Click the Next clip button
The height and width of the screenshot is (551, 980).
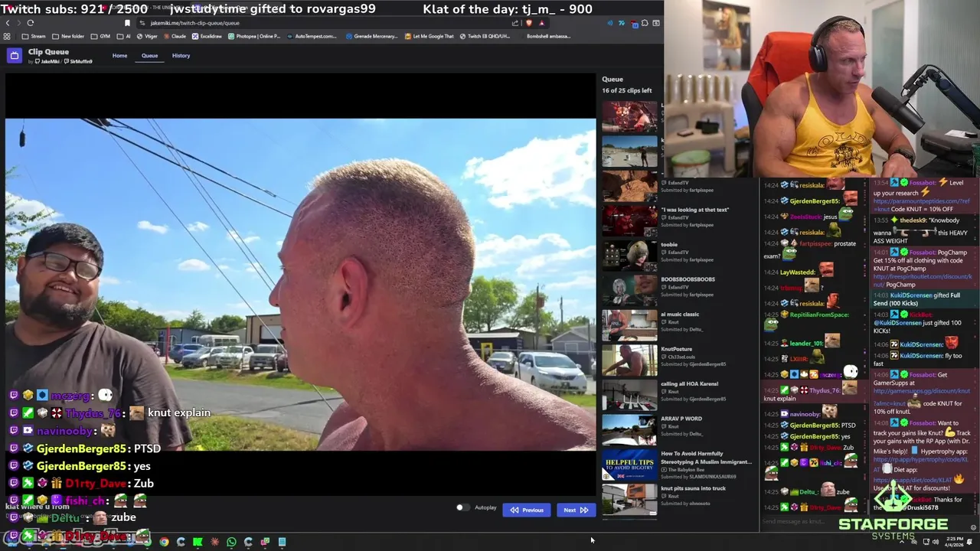click(x=576, y=510)
